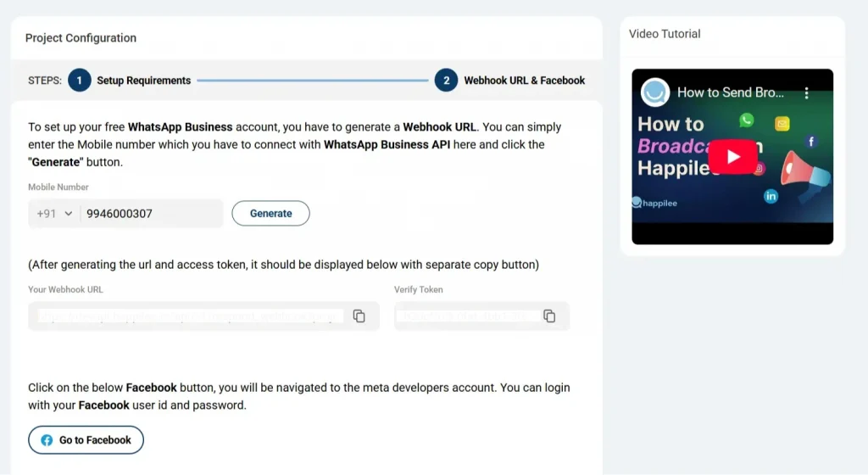The height and width of the screenshot is (475, 868).
Task: Click the happilee logo watermark in the video
Action: (x=656, y=203)
